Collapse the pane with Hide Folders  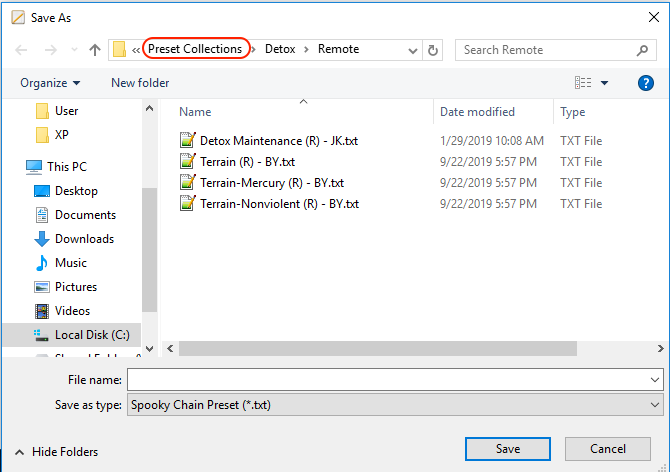(56, 452)
